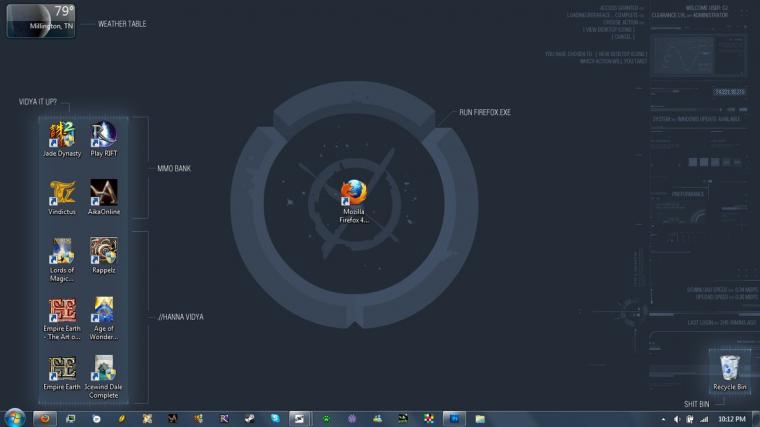Open the taskbar clock showing 10:12 PM
The height and width of the screenshot is (427, 760).
[x=733, y=419]
